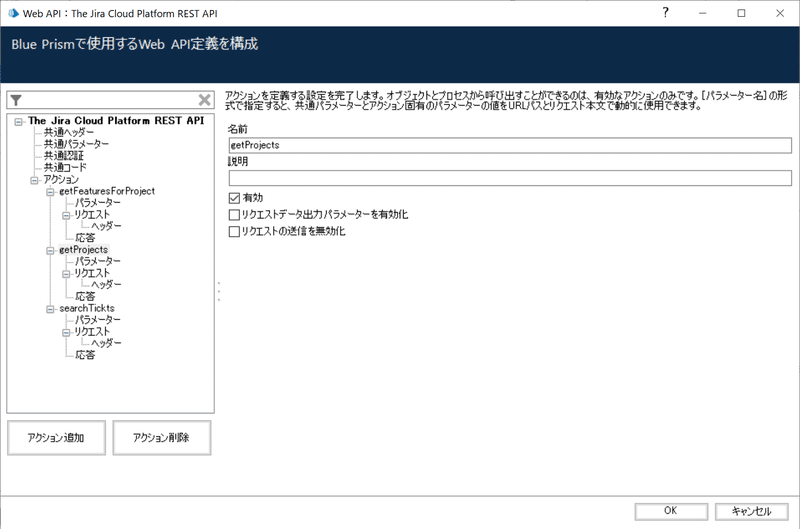This screenshot has width=800, height=529.
Task: Click the panel splitter grip dots
Action: coord(219,291)
